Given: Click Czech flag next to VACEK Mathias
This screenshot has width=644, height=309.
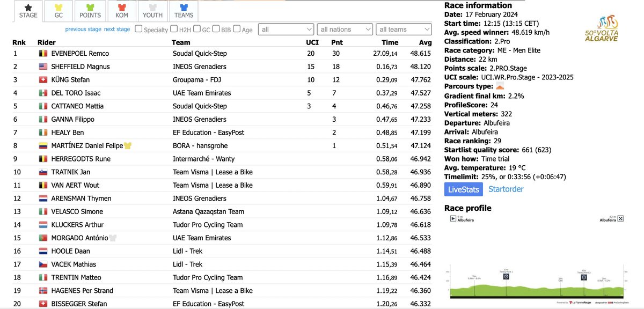Looking at the screenshot, I should tap(43, 264).
